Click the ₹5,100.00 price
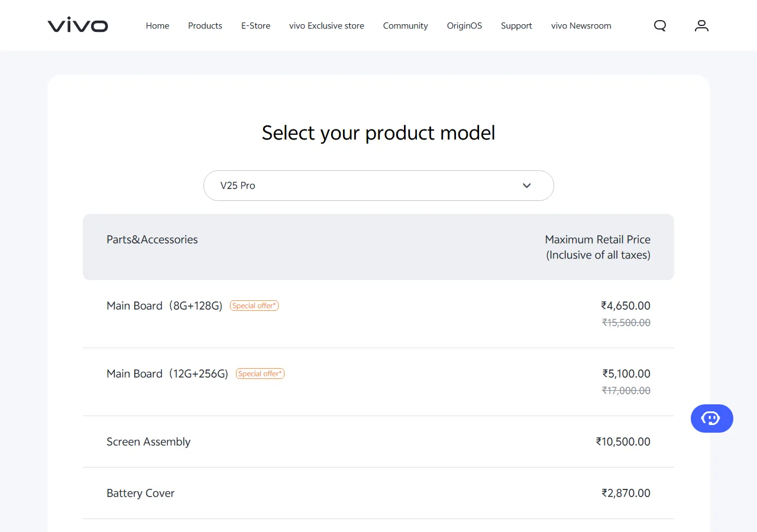757x532 pixels. tap(626, 374)
